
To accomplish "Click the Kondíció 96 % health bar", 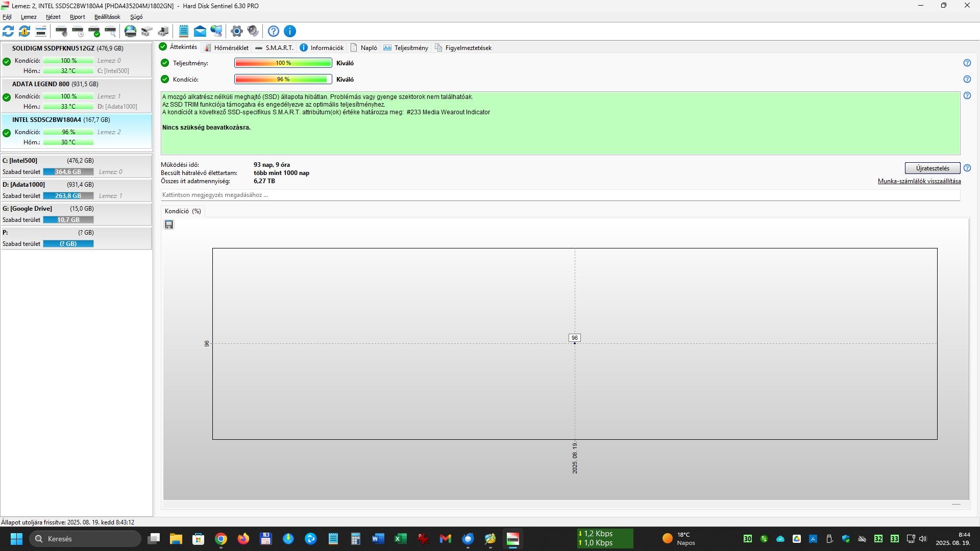I will click(x=283, y=79).
